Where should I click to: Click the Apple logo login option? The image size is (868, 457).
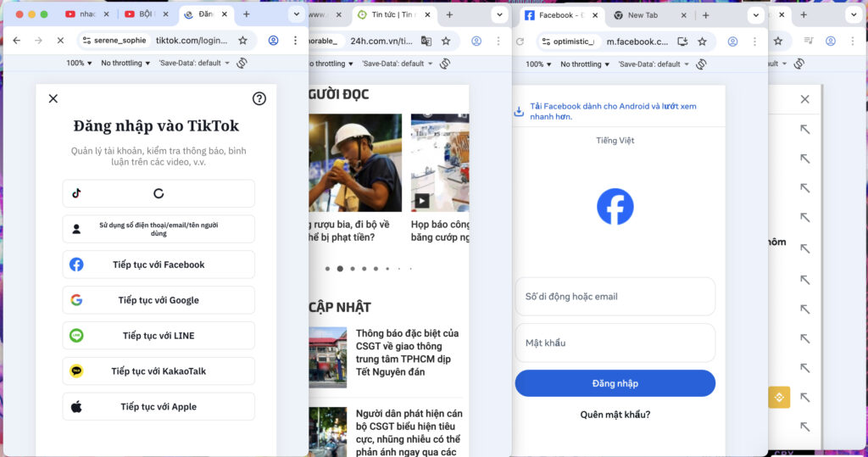(76, 407)
